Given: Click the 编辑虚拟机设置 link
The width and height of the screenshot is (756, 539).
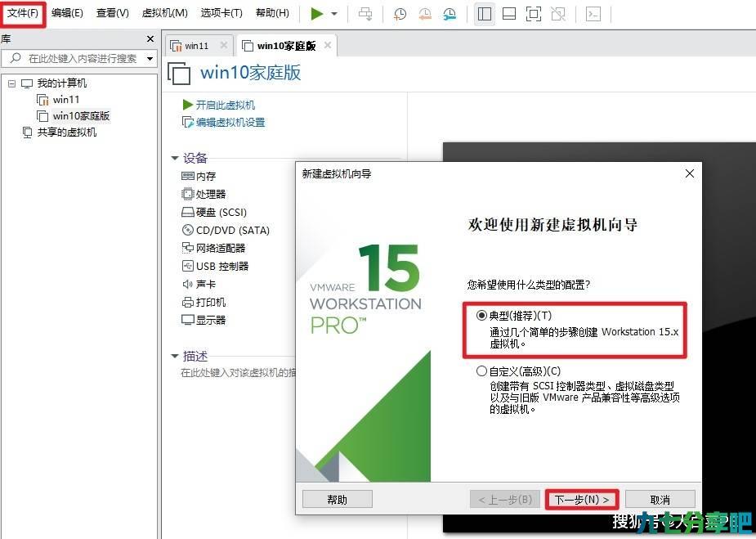Looking at the screenshot, I should (230, 122).
